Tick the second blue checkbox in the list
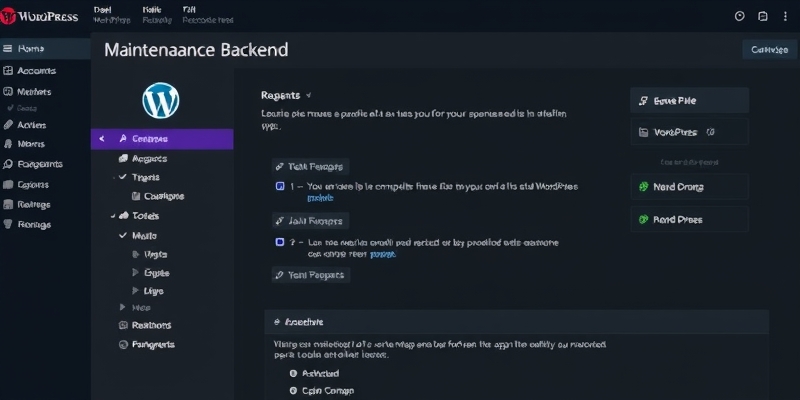Screen dimensions: 800x400 tap(280, 242)
